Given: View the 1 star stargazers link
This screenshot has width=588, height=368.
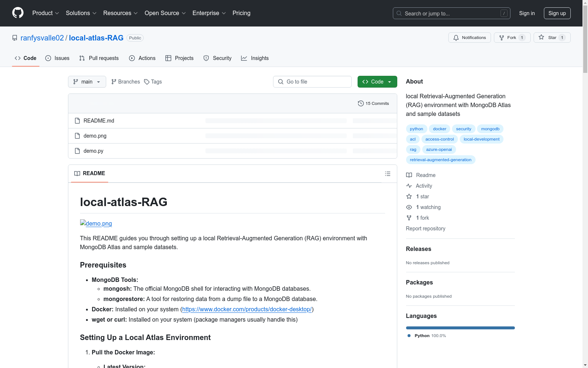Looking at the screenshot, I should (417, 197).
